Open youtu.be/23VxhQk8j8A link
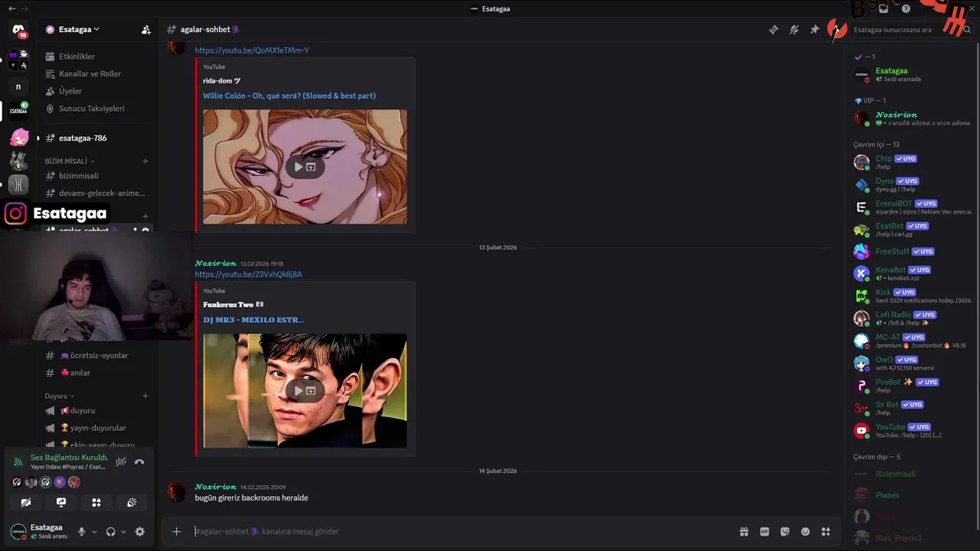Viewport: 980px width, 551px height. 248,275
